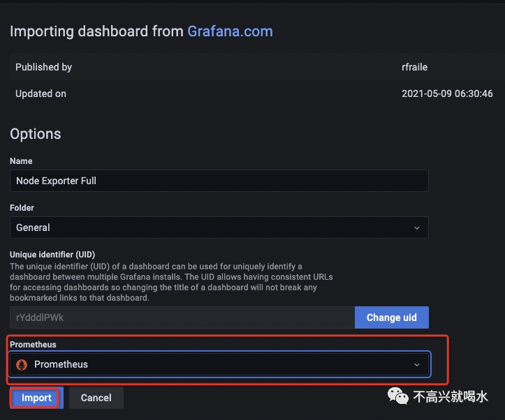Viewport: 505px width, 420px height.
Task: Click the Name field with Node Exporter Full
Action: coord(219,181)
